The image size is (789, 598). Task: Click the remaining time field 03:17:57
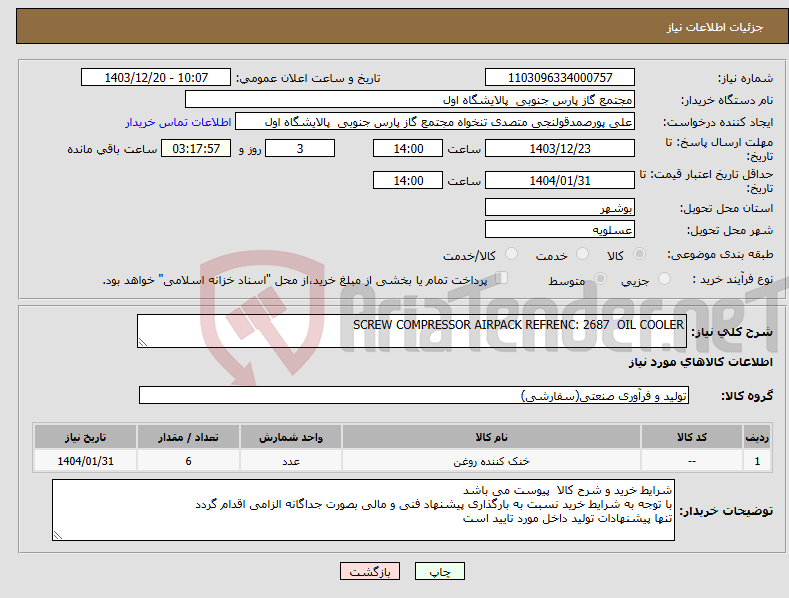[196, 148]
